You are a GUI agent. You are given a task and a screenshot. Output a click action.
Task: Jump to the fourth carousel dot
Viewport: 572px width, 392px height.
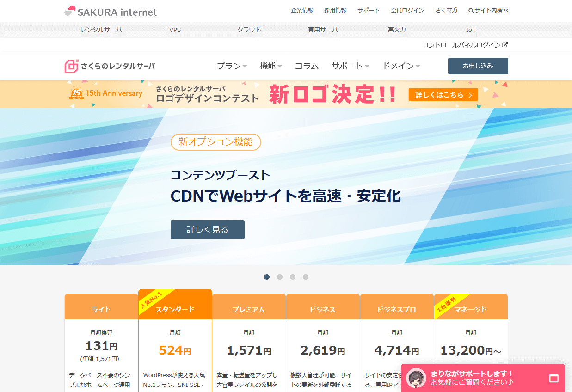coord(306,277)
